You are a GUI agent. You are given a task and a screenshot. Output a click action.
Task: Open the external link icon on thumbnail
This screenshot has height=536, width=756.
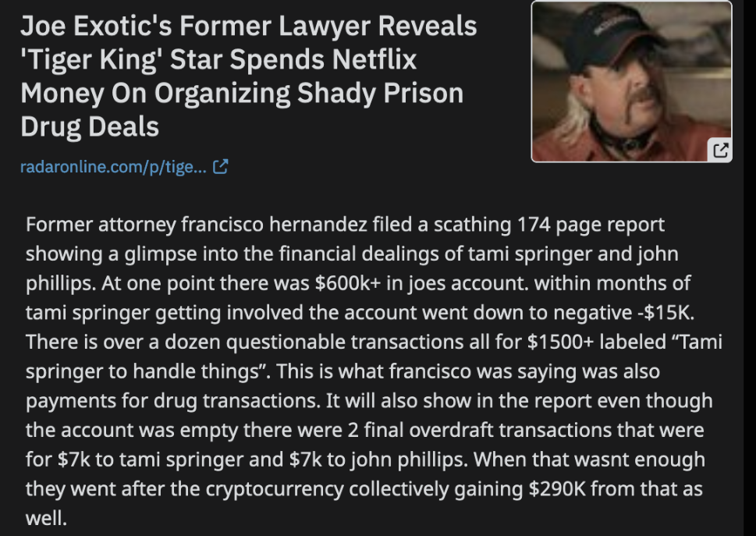coord(720,151)
